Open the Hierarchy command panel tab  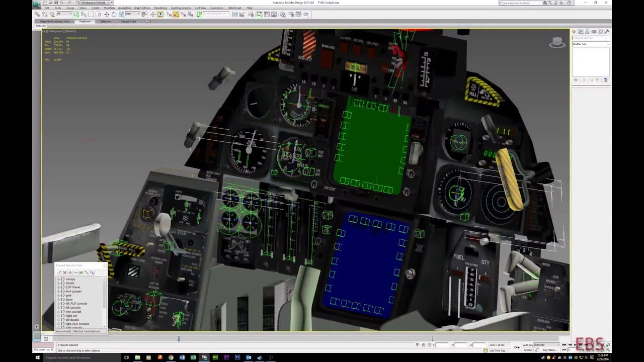[x=587, y=32]
